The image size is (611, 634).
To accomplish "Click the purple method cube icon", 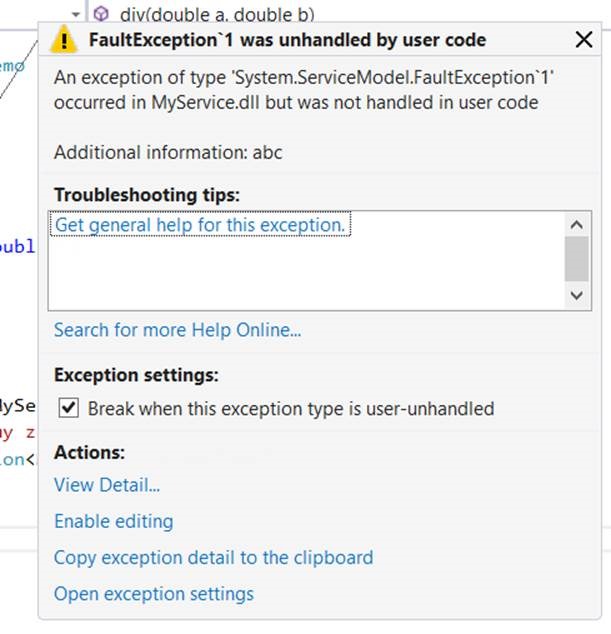I will [100, 14].
